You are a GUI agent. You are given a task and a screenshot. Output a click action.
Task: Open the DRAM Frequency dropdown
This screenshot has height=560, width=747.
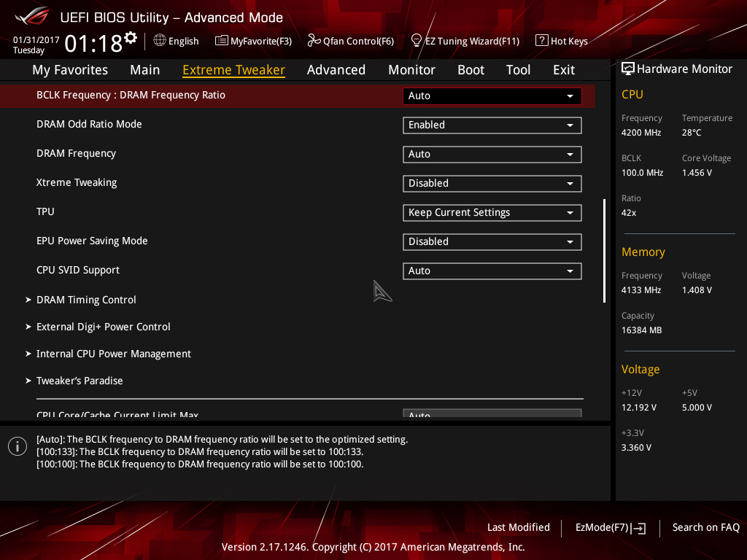[x=492, y=155]
